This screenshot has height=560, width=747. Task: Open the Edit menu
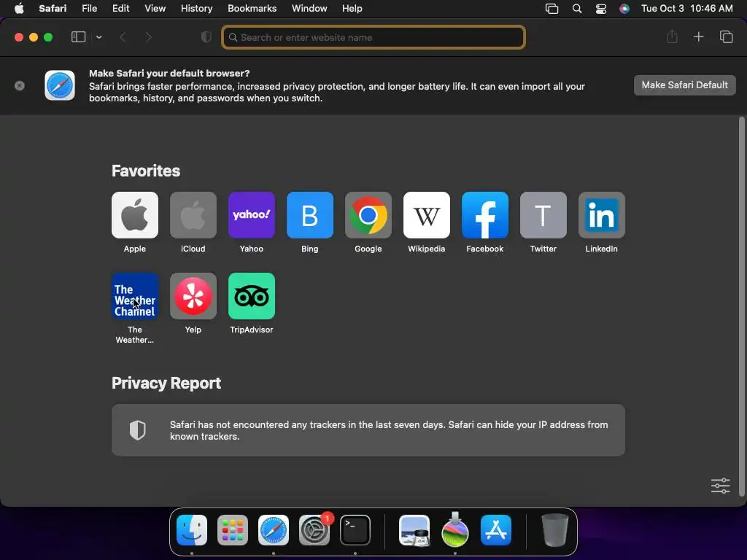tap(120, 9)
